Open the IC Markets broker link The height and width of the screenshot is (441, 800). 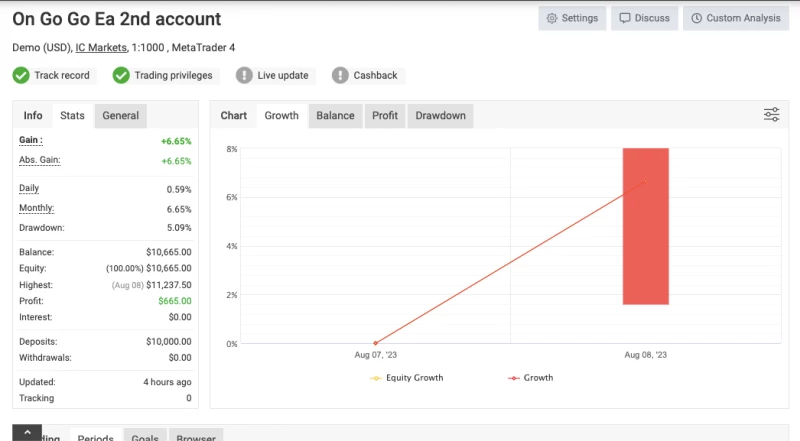click(102, 47)
